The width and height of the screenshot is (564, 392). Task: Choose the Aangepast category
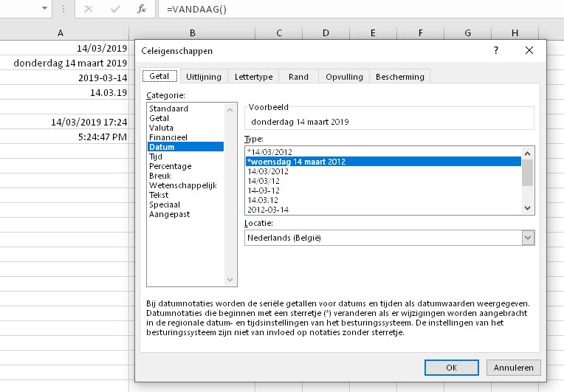tap(185, 214)
